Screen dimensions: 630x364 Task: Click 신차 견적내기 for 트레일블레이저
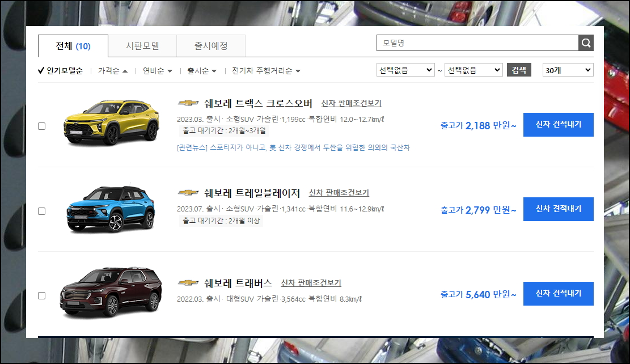pyautogui.click(x=558, y=209)
